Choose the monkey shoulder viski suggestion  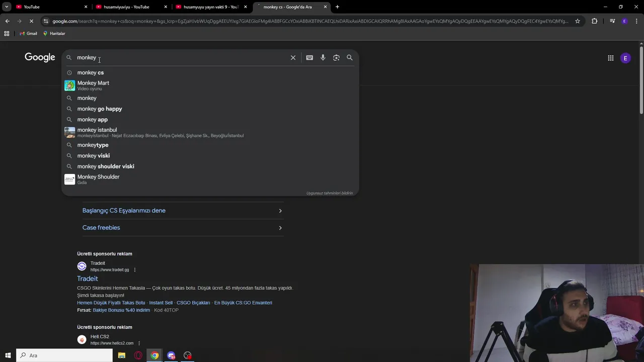point(210,166)
